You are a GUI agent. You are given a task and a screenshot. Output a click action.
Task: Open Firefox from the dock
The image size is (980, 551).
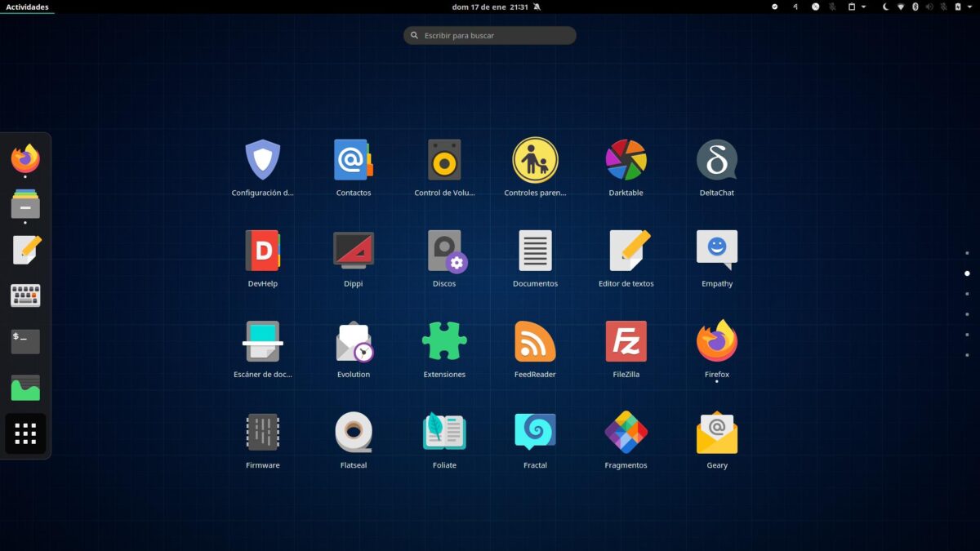24,160
